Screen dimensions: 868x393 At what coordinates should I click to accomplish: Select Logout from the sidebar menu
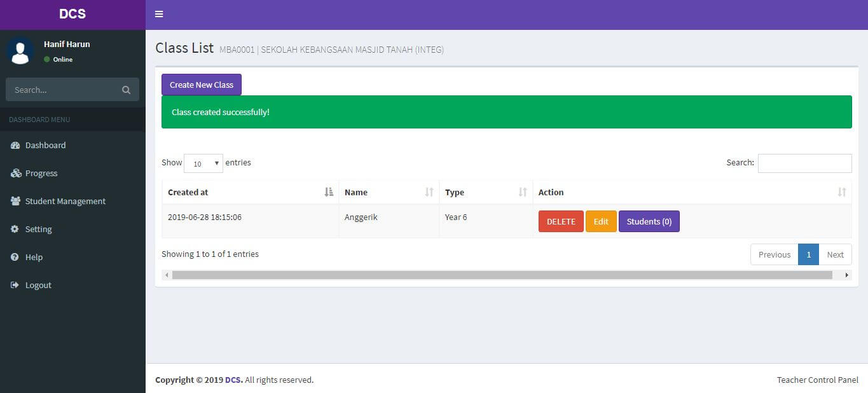pyautogui.click(x=72, y=285)
